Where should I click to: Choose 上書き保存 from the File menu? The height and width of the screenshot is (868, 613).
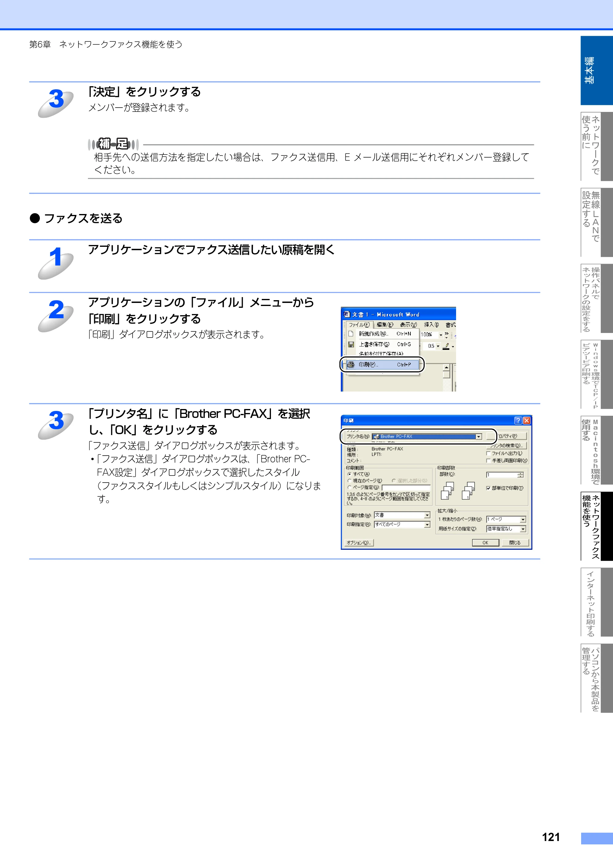pos(383,344)
